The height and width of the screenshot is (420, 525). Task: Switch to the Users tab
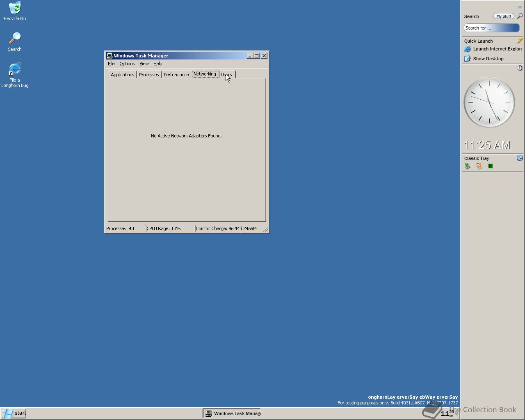click(x=227, y=75)
